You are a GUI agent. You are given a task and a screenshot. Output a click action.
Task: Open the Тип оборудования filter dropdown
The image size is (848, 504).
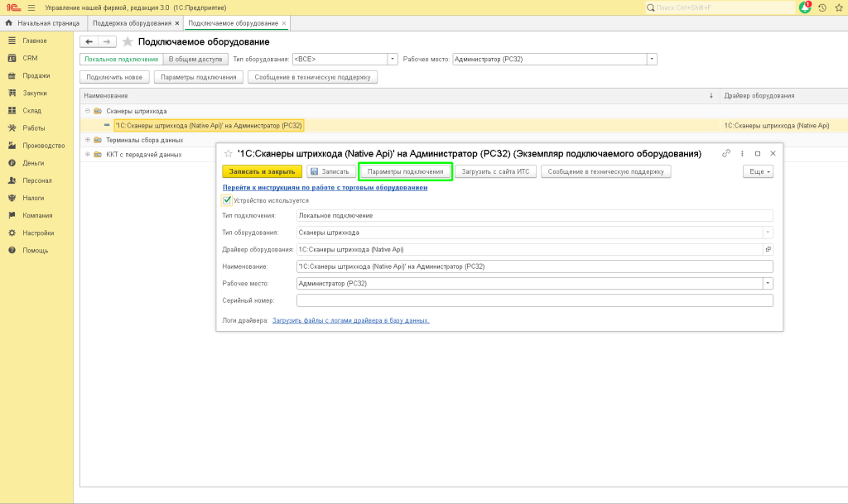click(x=393, y=60)
